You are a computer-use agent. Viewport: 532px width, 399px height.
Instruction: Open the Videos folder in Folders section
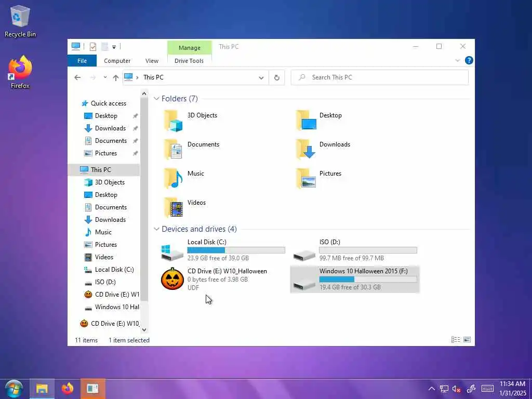[185, 208]
